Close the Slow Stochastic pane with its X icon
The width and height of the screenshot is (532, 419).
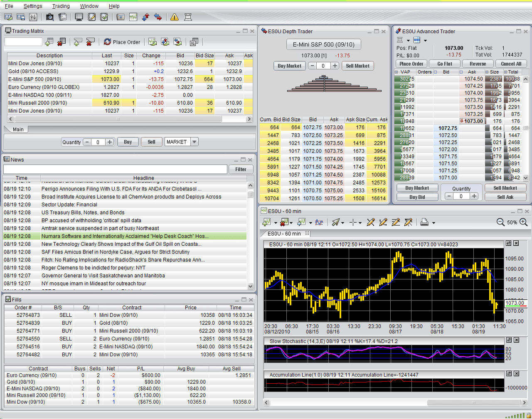(x=516, y=340)
